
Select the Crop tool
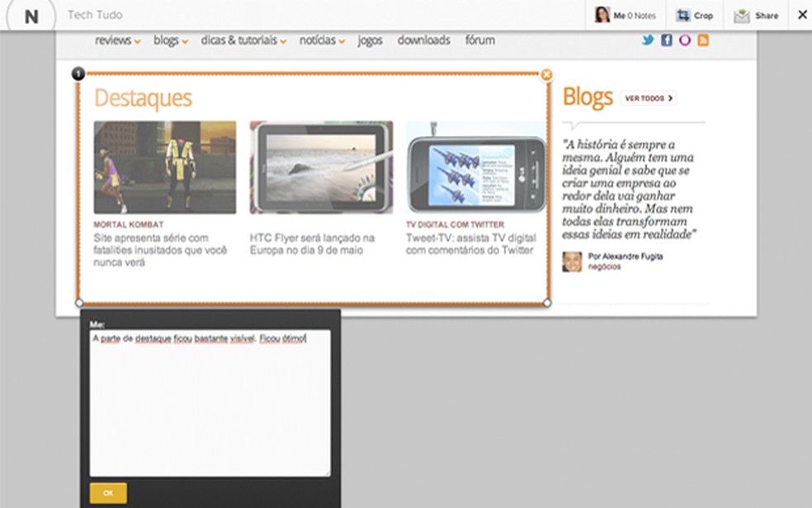coord(694,16)
